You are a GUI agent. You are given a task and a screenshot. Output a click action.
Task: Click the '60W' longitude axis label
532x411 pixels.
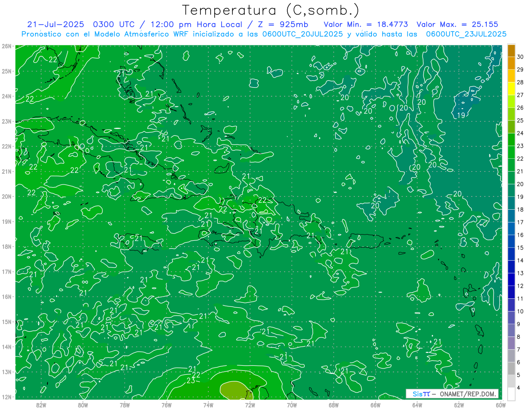click(x=501, y=404)
